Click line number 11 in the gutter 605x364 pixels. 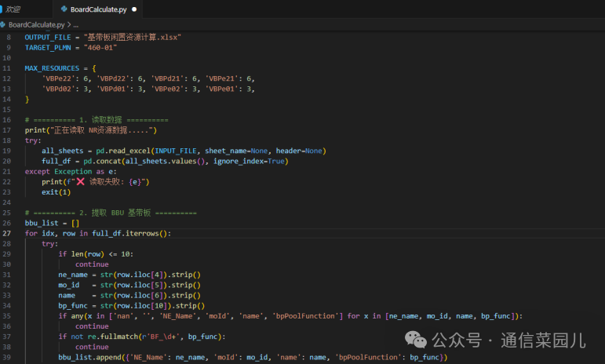pos(7,68)
